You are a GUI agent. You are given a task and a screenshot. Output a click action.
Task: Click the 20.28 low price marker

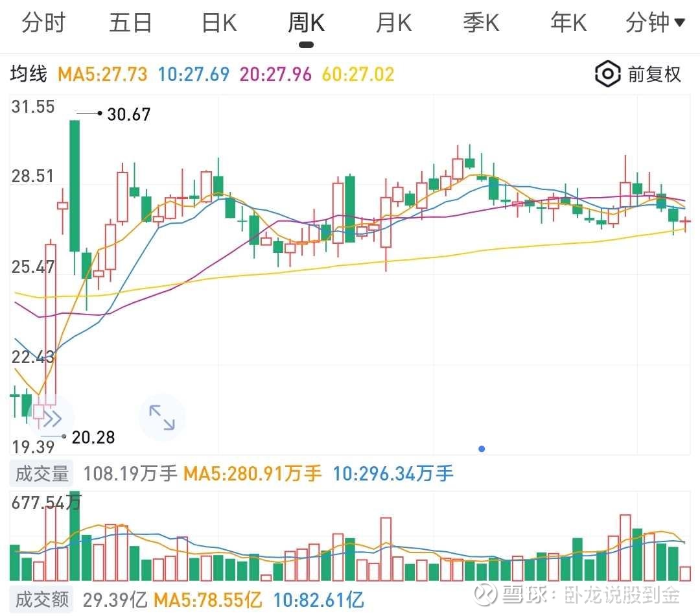(93, 437)
